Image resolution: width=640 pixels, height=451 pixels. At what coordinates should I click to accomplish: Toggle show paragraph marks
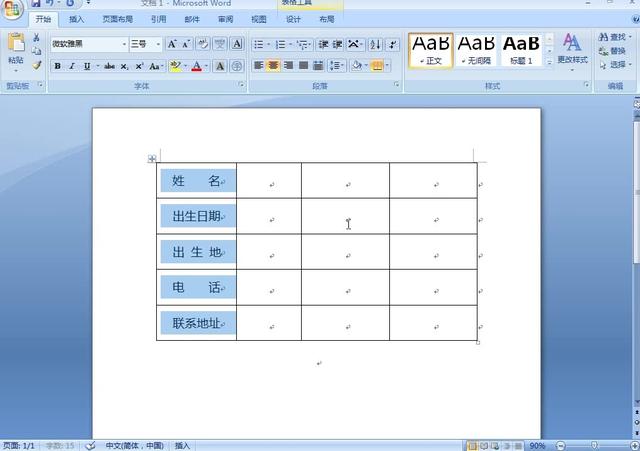[x=393, y=44]
